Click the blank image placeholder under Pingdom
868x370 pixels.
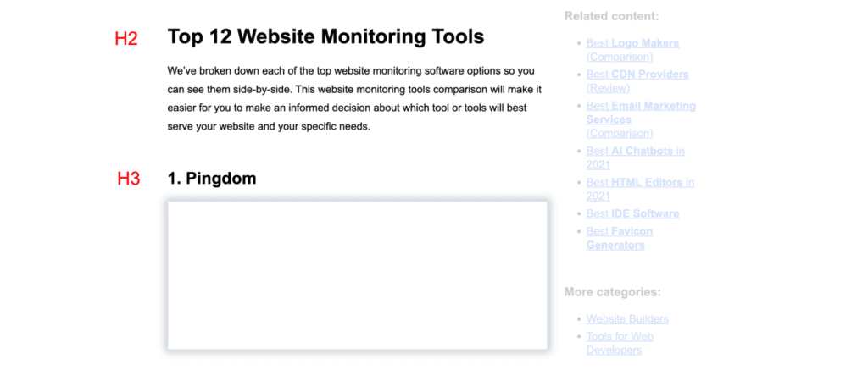pos(357,275)
